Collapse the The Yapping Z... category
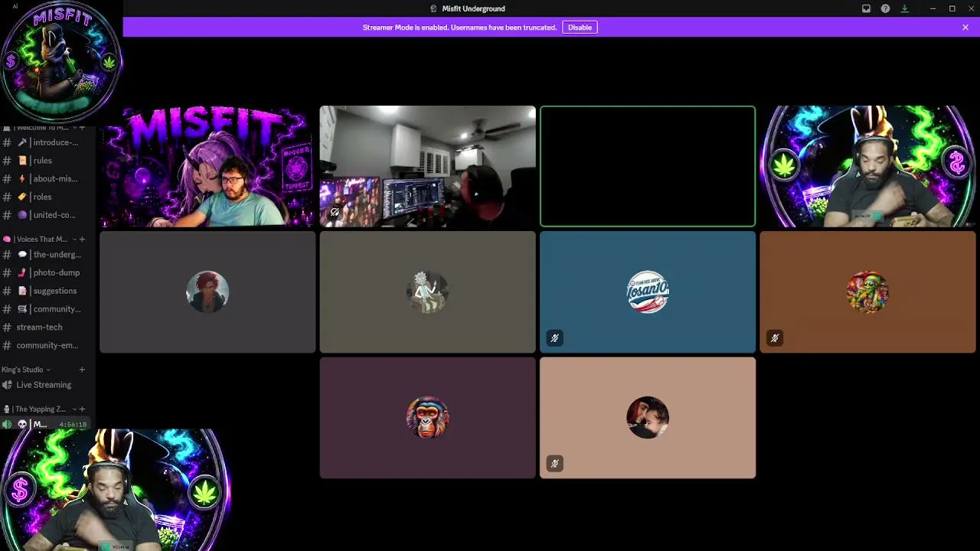 pyautogui.click(x=38, y=409)
